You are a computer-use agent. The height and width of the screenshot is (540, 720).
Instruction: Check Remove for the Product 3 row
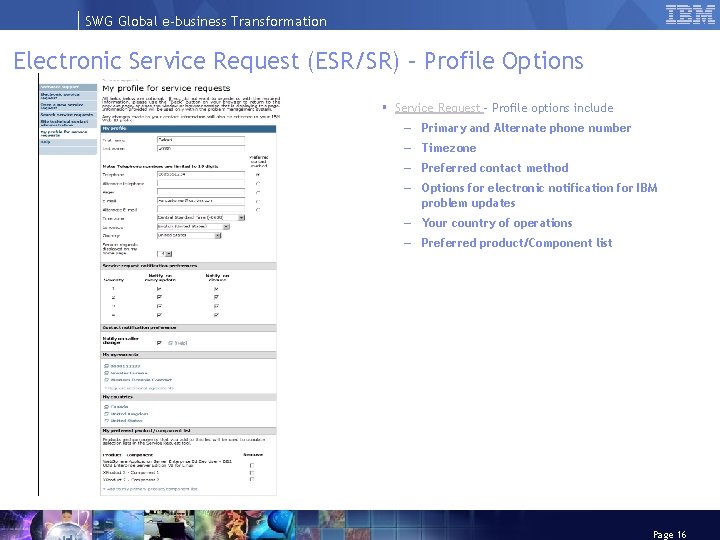point(252,479)
